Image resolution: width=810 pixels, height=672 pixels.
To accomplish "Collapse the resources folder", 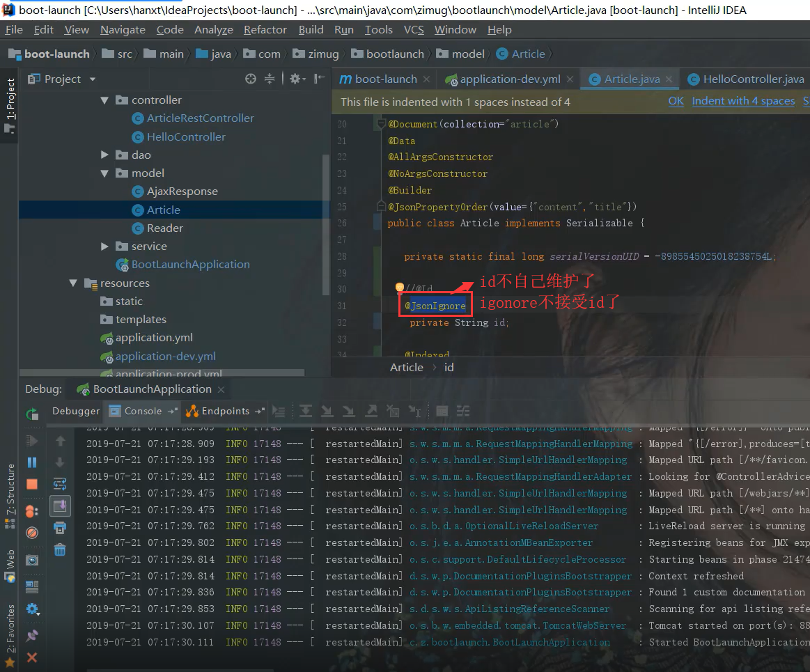I will [x=73, y=283].
